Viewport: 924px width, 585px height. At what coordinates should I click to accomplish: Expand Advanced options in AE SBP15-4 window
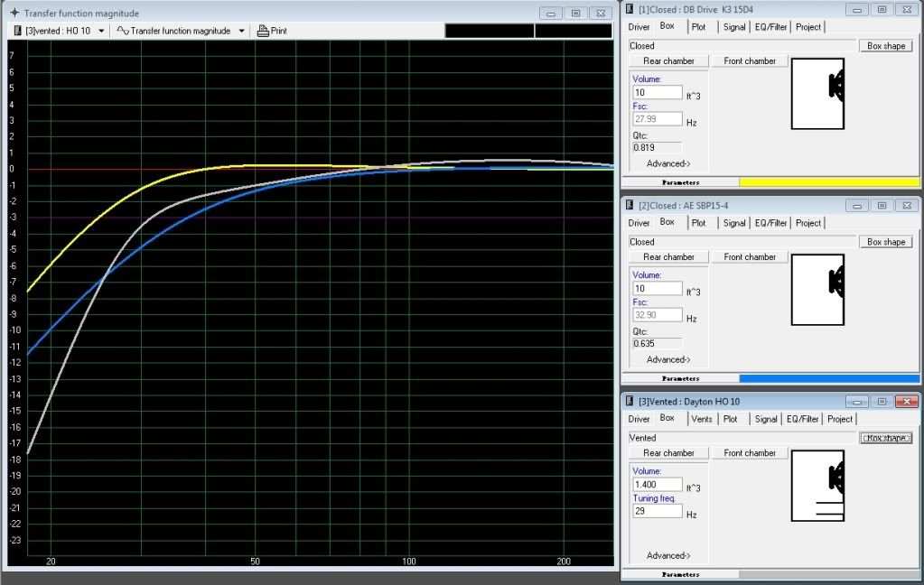point(668,360)
